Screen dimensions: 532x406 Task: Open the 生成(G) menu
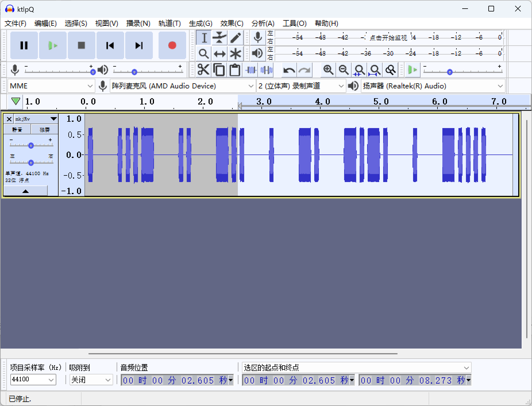[x=201, y=23]
